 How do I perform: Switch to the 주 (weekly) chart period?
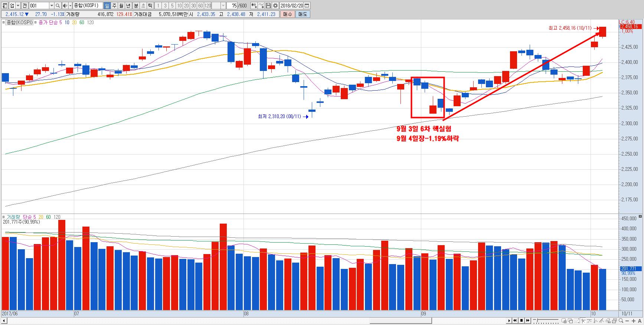coord(114,6)
